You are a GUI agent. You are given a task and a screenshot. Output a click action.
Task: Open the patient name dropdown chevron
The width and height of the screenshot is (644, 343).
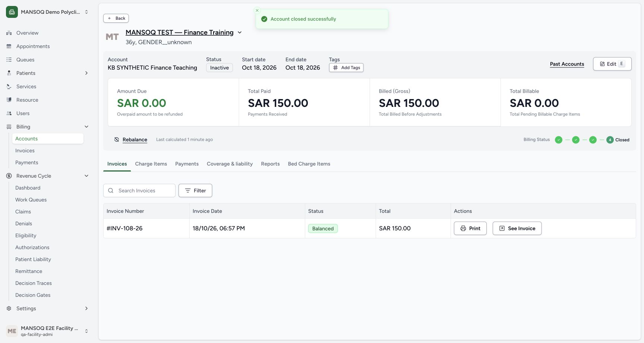pos(240,33)
